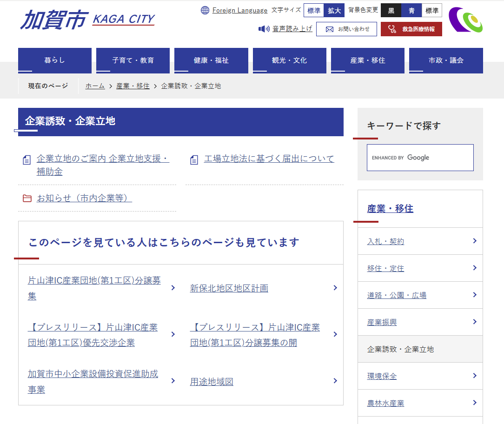This screenshot has height=424, width=504.
Task: Click the envelope icon in お問い合わせ button
Action: 330,29
